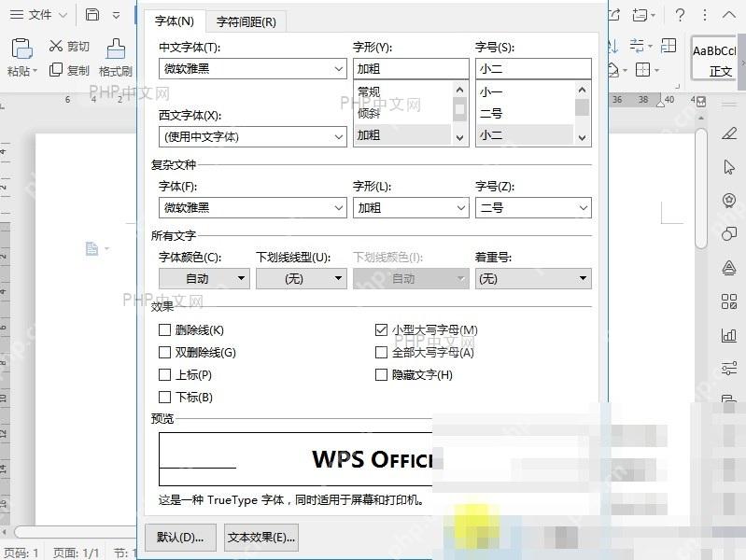Click the document vertical scrollbar thumb

point(700,189)
